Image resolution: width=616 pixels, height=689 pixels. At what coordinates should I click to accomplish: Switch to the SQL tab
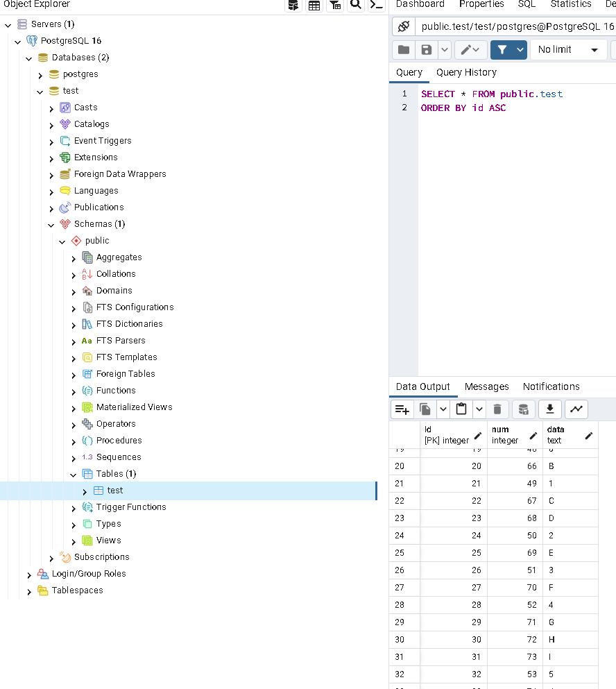(527, 4)
